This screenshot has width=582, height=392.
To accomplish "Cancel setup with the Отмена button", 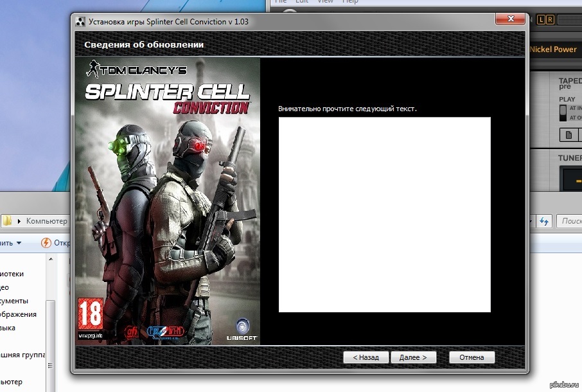I will [472, 357].
